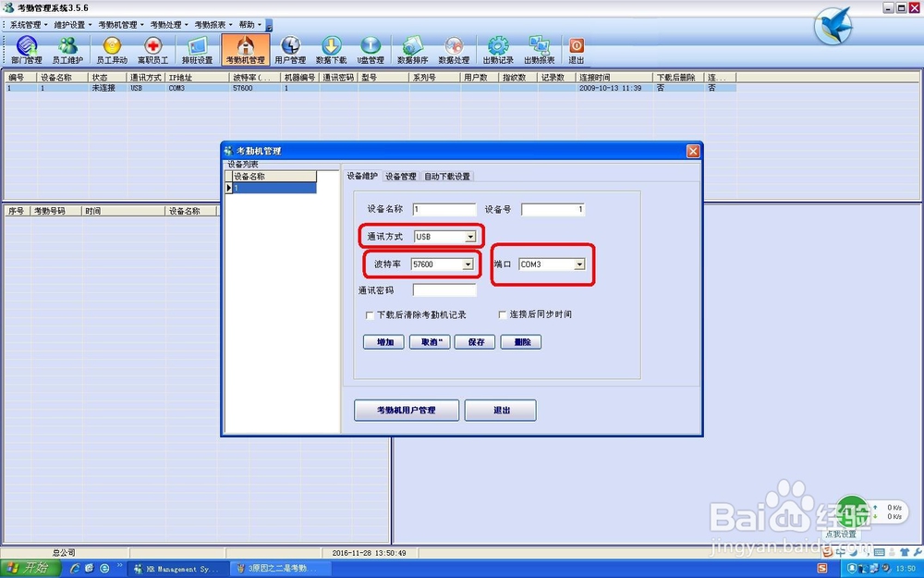The width and height of the screenshot is (924, 578).
Task: Click the 波特率 column header in main table
Action: point(255,78)
